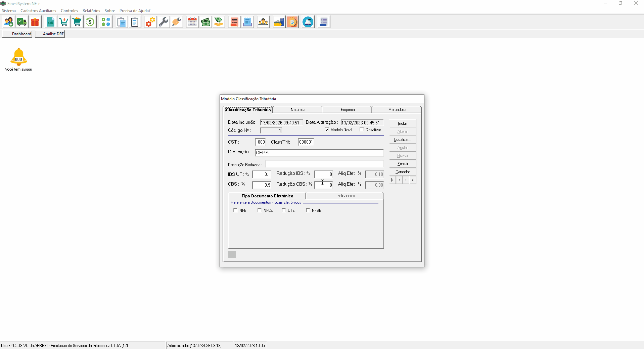
Task: Click the Descrição Reduzida input field
Action: point(324,164)
